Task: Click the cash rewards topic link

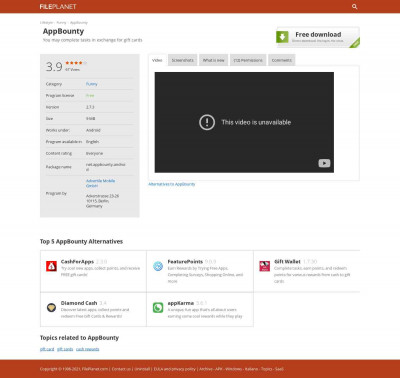Action: point(87,349)
